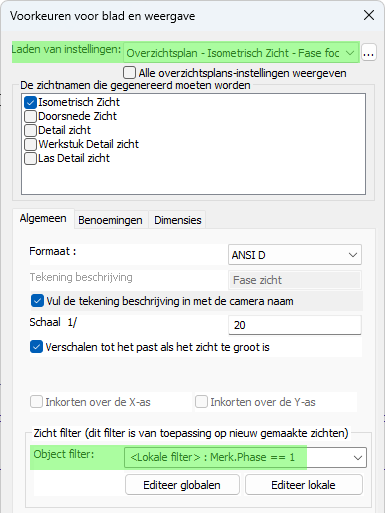
Task: Check the Detail zicht option
Action: (30, 130)
